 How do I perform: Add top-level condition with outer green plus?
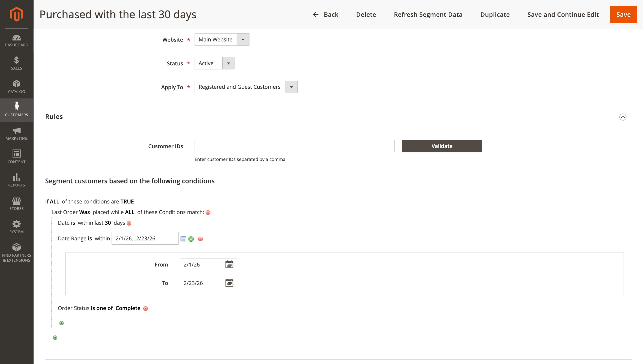pos(55,338)
